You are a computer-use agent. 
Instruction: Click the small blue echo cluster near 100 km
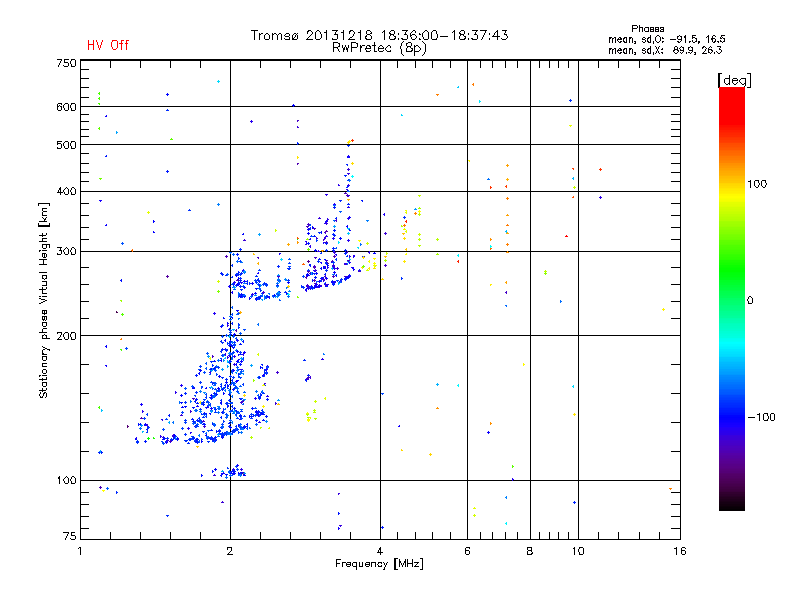(228, 472)
